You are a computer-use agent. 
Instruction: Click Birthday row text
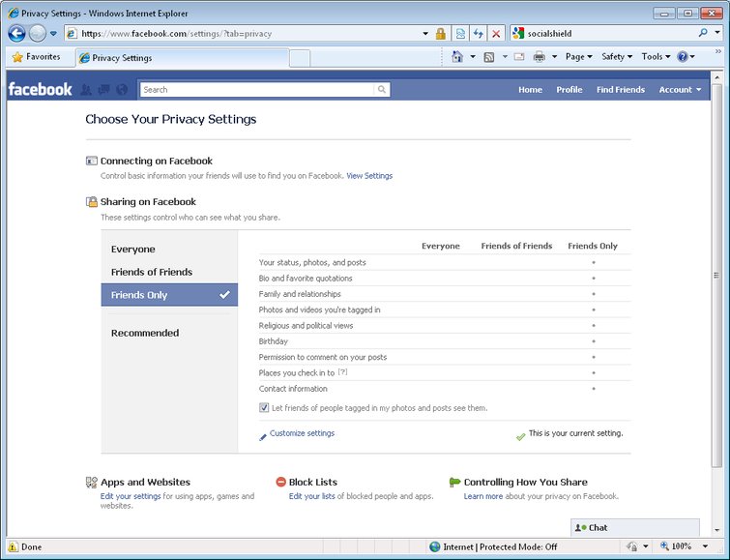(x=274, y=341)
